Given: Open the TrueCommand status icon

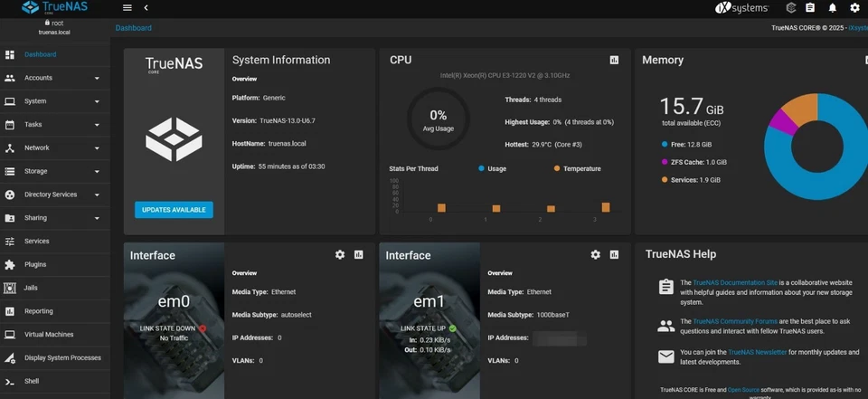Looking at the screenshot, I should click(790, 8).
